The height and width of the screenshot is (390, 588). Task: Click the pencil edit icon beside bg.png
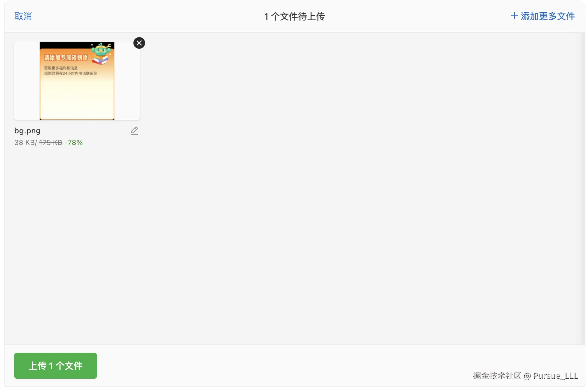point(134,131)
